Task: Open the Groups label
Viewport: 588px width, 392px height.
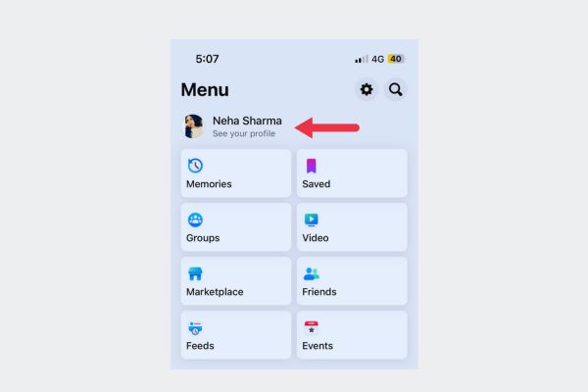Action: coord(203,238)
